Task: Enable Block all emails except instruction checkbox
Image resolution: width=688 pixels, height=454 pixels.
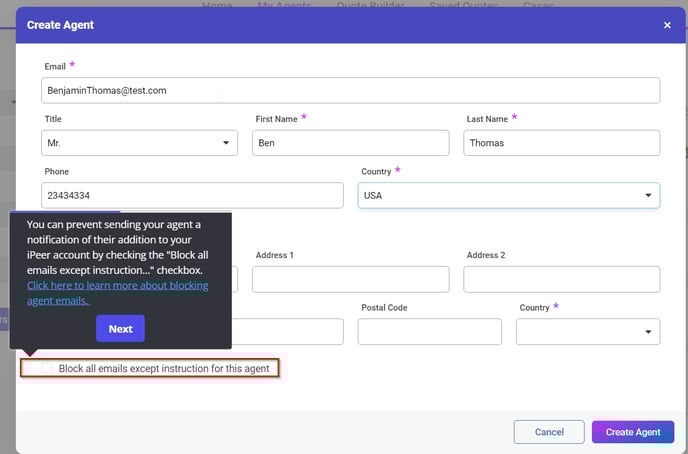Action: tap(47, 369)
